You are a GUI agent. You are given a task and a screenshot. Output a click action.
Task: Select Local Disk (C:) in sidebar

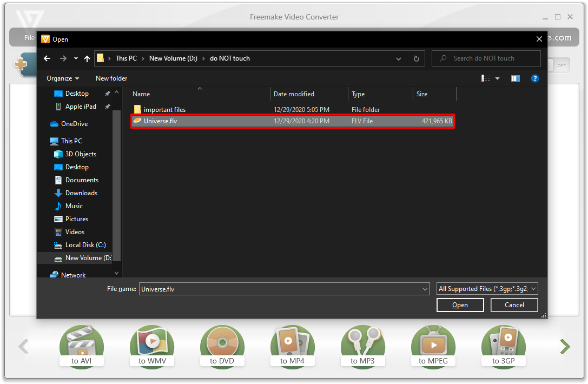tap(85, 245)
